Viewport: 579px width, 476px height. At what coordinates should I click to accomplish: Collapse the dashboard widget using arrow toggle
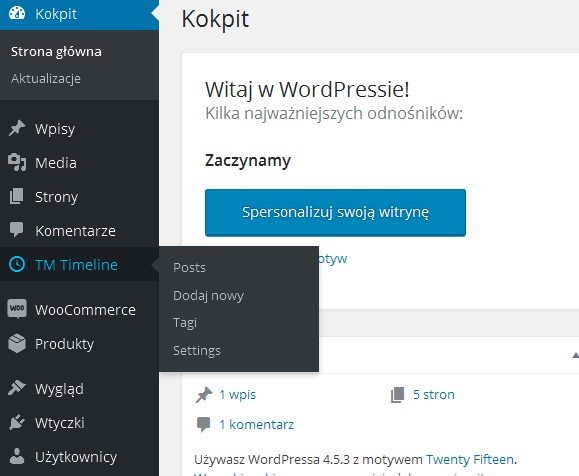[575, 355]
